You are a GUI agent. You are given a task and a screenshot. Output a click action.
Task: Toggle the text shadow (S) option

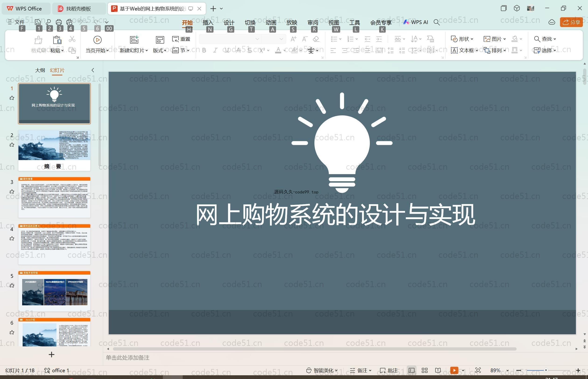coord(249,50)
